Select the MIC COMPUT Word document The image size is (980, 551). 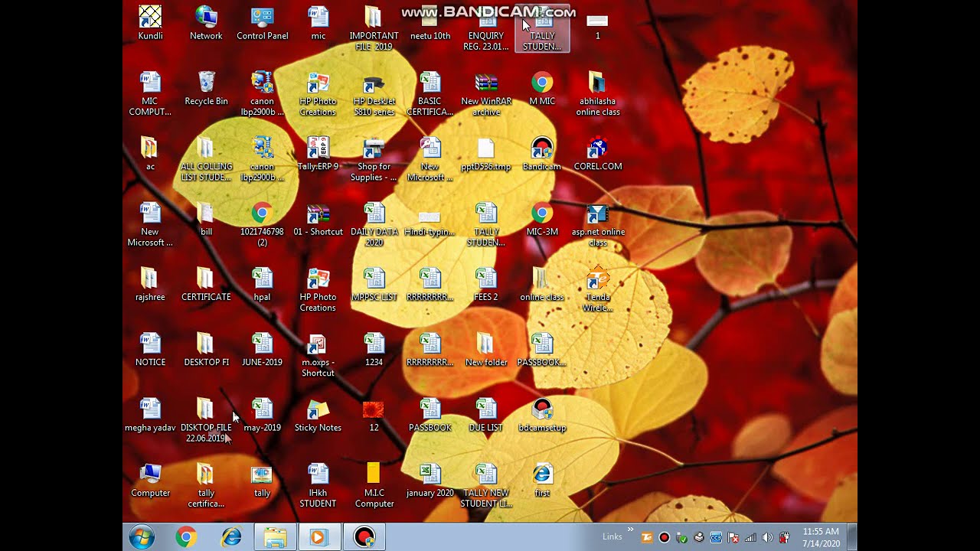150,93
